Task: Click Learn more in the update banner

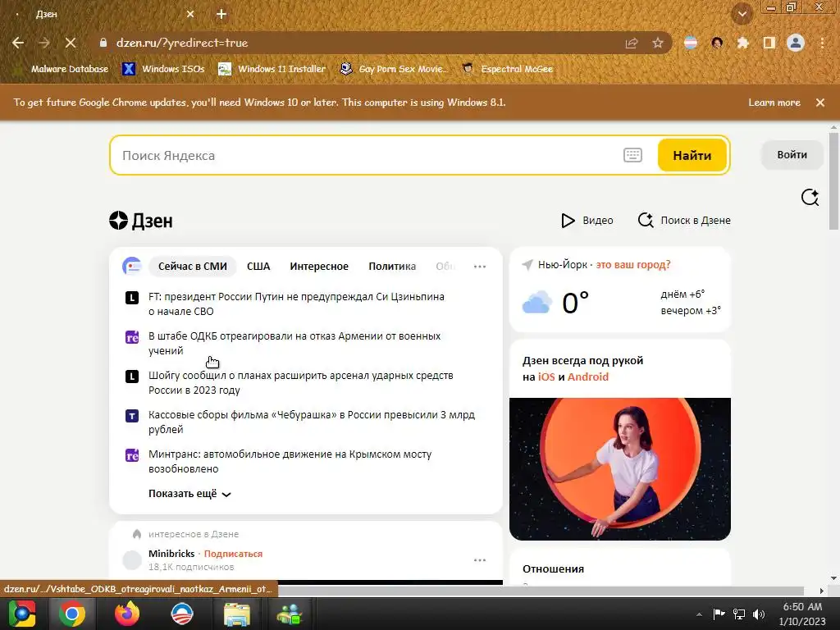Action: 774,103
